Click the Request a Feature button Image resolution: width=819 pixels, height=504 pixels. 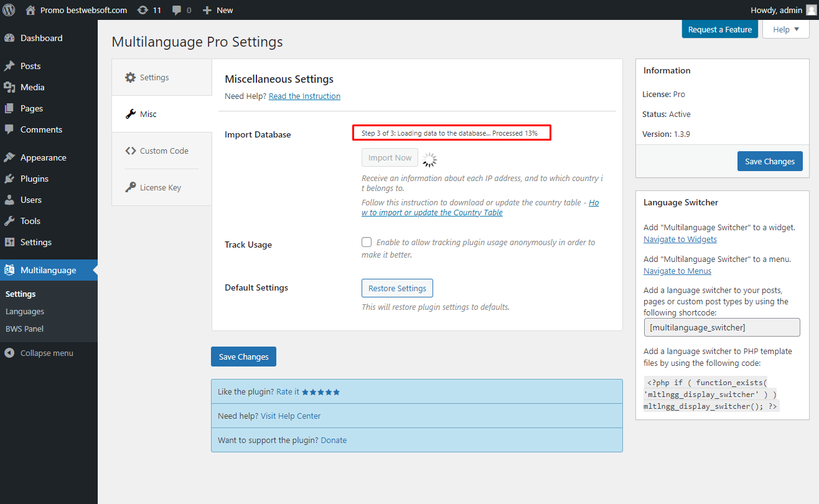[720, 29]
